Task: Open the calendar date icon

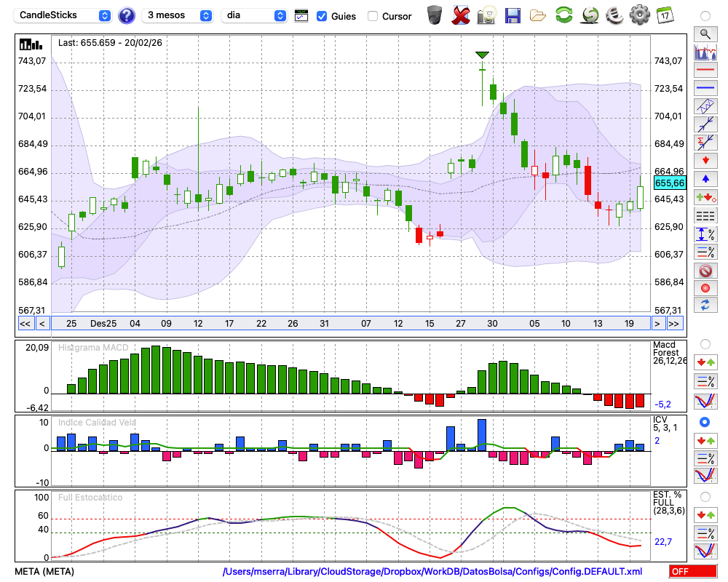Action: coord(665,15)
